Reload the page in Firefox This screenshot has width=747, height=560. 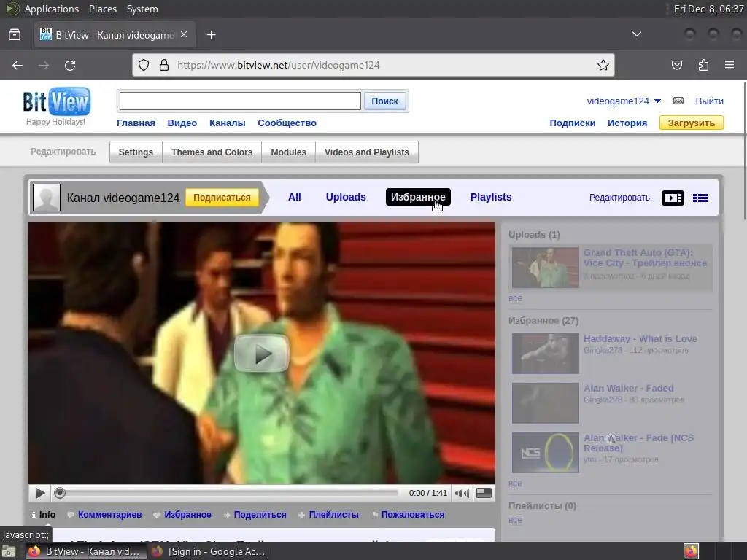[70, 65]
